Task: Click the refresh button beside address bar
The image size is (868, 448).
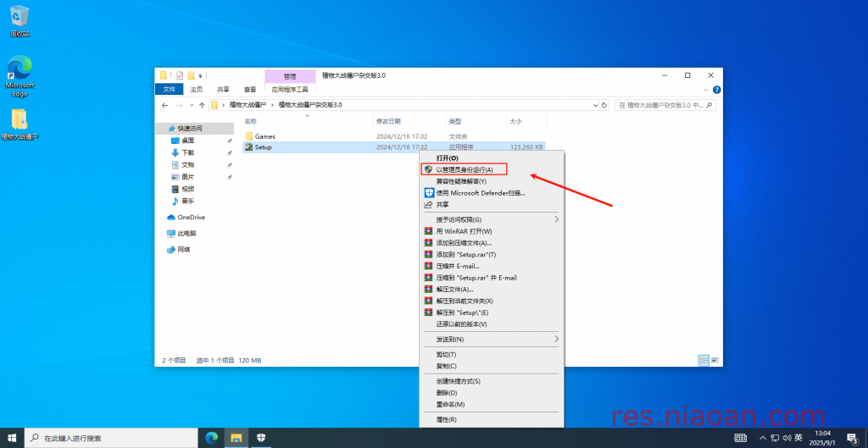Action: pos(604,105)
